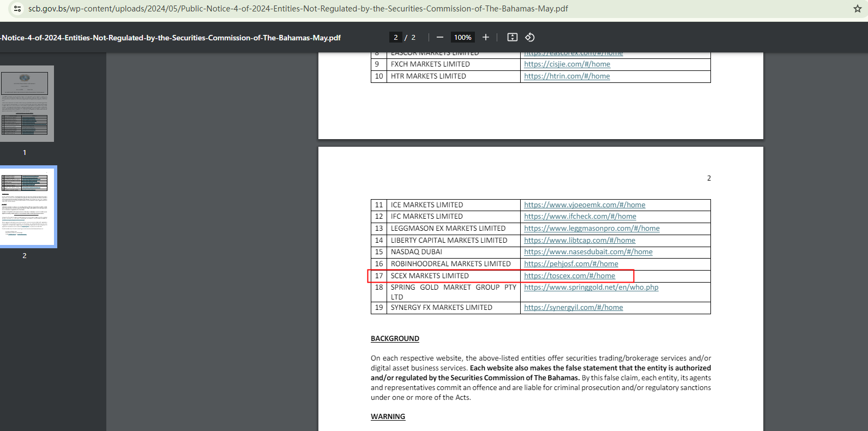Click the zoom out minus icon
Image resolution: width=868 pixels, height=431 pixels.
[x=440, y=37]
